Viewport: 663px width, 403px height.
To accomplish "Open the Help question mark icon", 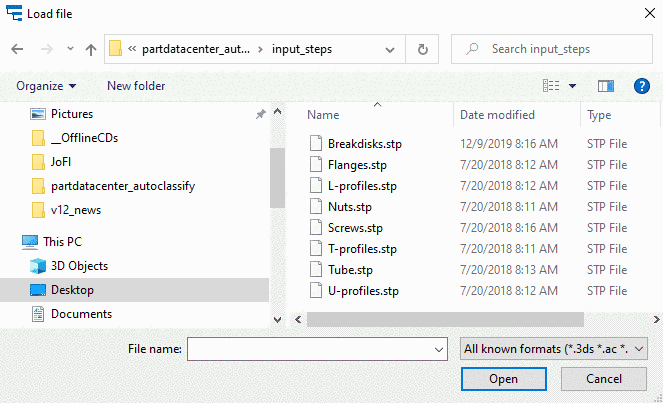I will 642,86.
